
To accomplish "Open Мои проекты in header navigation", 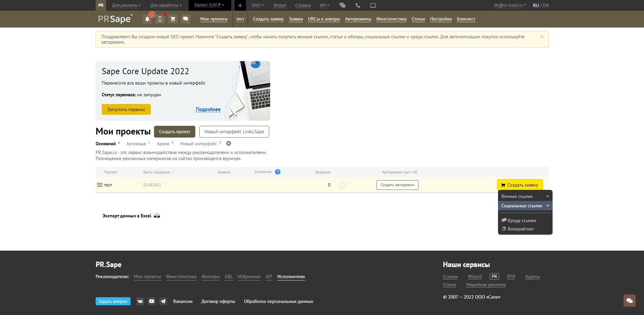I will 214,19.
